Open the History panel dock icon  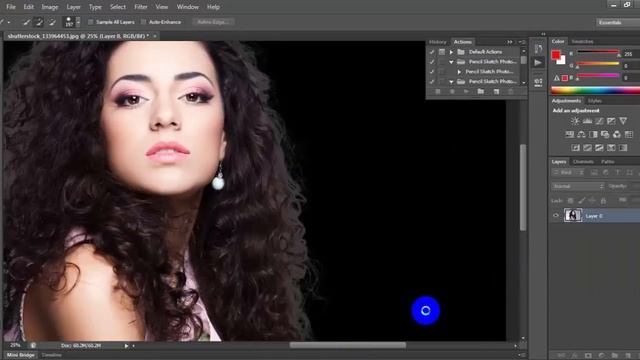click(538, 49)
